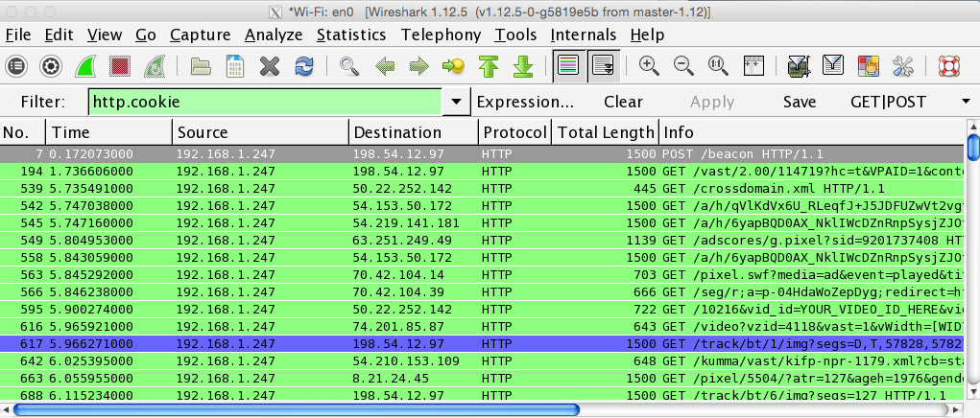Apply the display filter
The image size is (980, 418).
click(712, 102)
